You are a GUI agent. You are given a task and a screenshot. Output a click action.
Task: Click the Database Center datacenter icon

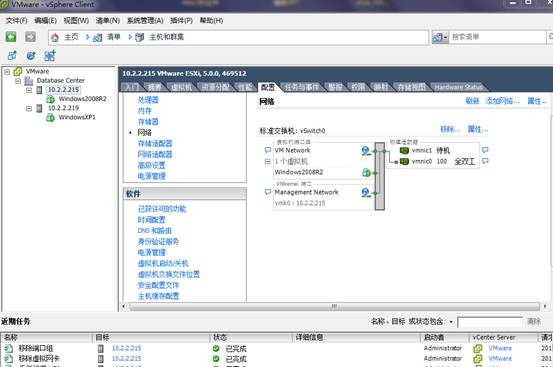(29, 81)
